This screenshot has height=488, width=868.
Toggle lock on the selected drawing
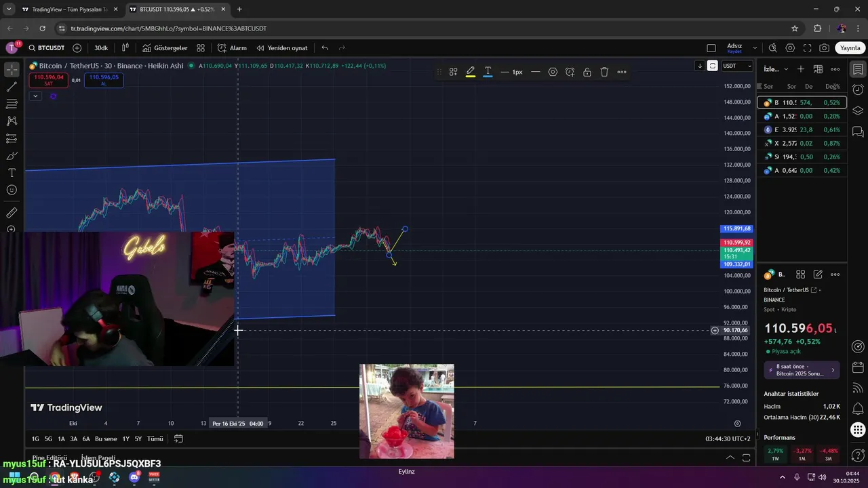(x=587, y=72)
